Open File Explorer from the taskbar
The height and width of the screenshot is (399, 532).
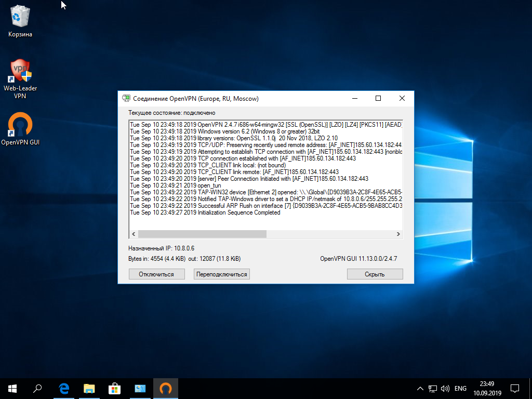point(89,389)
